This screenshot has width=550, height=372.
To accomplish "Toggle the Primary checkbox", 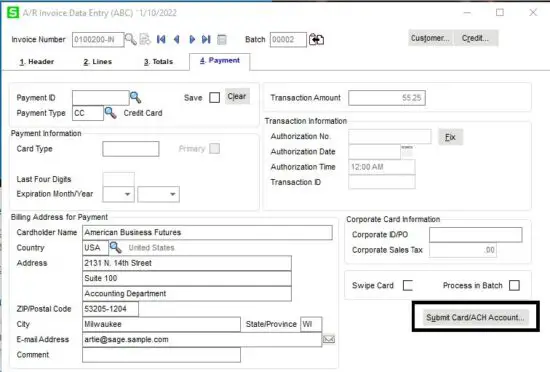I will click(214, 148).
